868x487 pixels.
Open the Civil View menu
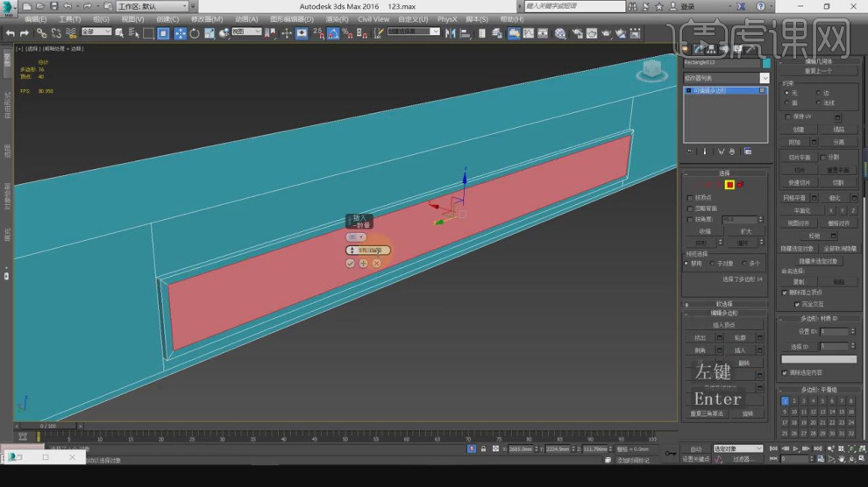374,18
